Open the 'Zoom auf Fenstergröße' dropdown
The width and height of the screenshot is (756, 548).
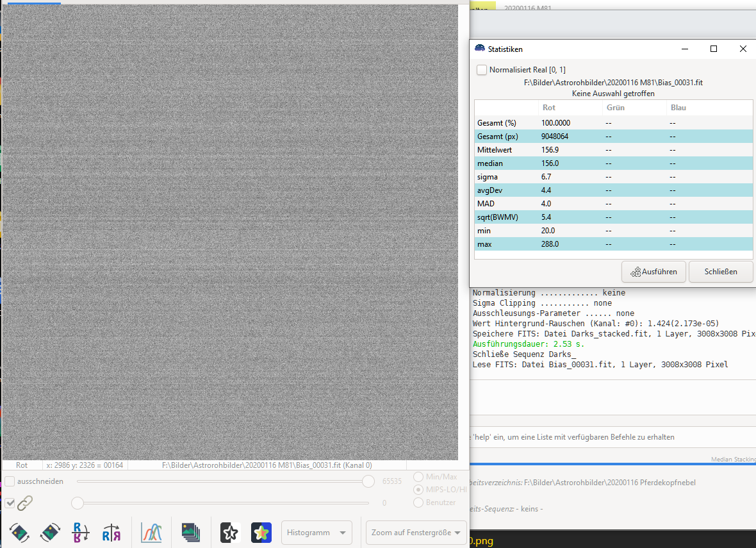pyautogui.click(x=416, y=533)
